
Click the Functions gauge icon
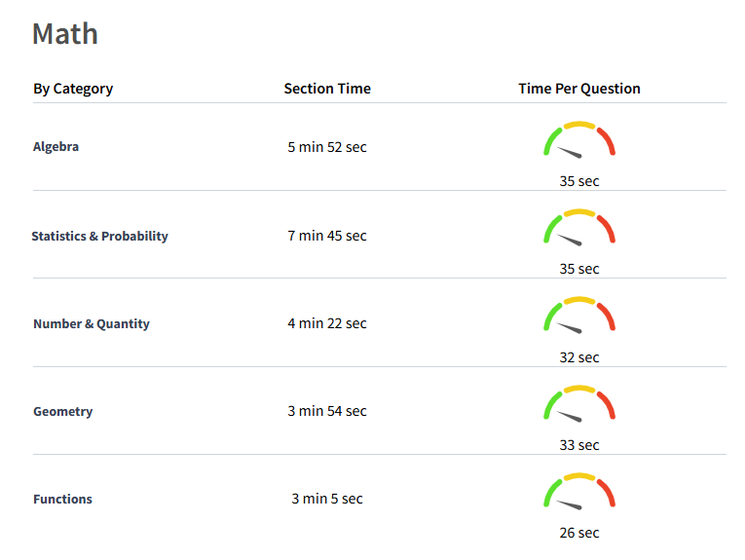(579, 492)
